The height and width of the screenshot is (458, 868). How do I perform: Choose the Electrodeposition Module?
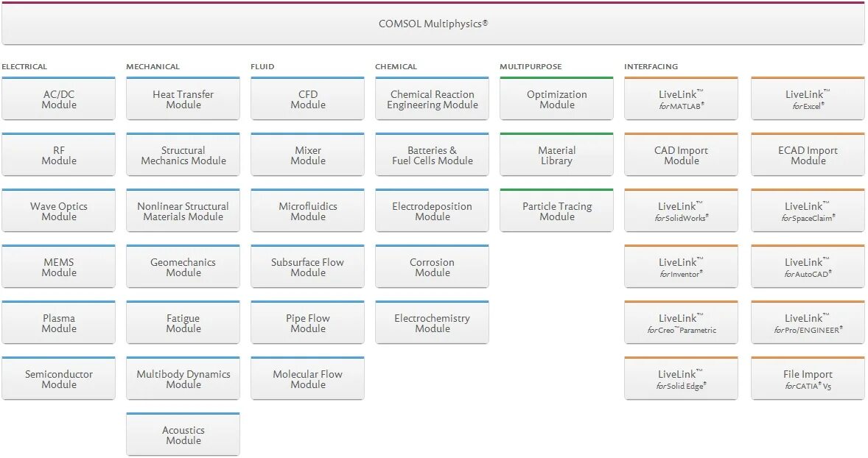[433, 210]
